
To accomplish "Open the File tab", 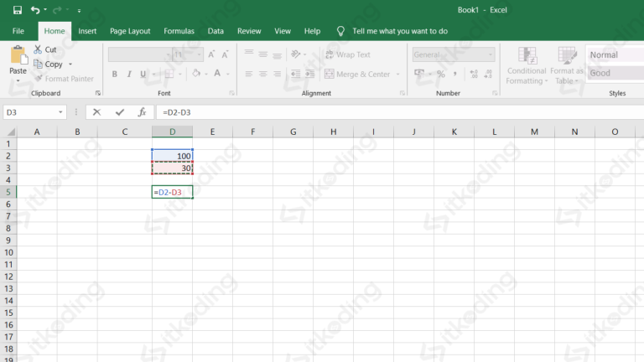I will [18, 31].
